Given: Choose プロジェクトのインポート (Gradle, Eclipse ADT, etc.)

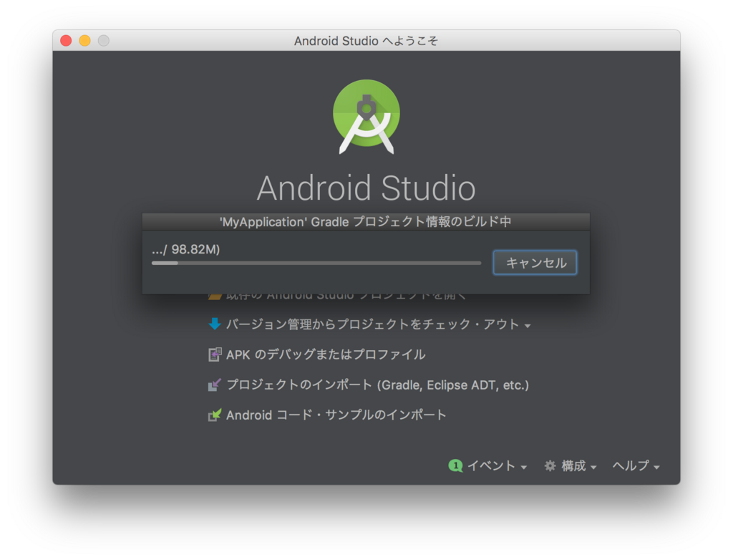Looking at the screenshot, I should tap(378, 385).
